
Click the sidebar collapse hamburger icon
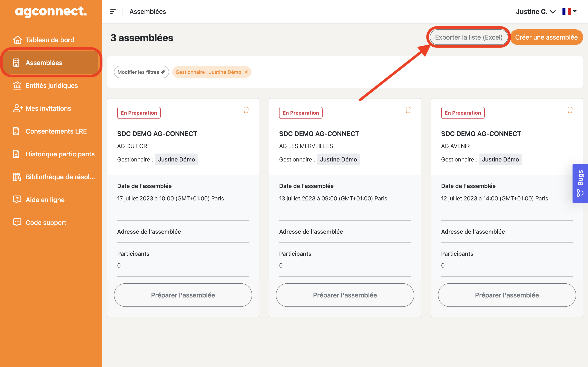tap(113, 11)
